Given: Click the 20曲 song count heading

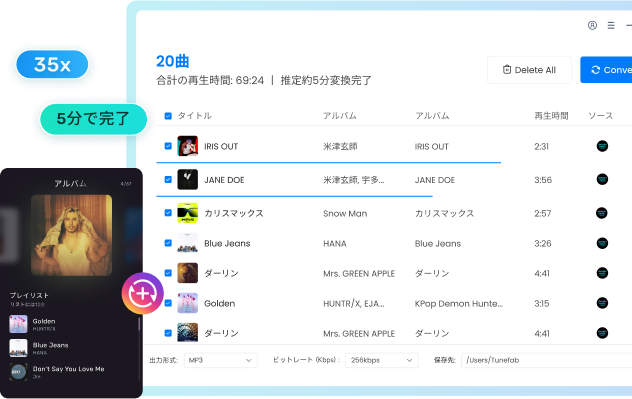Looking at the screenshot, I should point(173,61).
